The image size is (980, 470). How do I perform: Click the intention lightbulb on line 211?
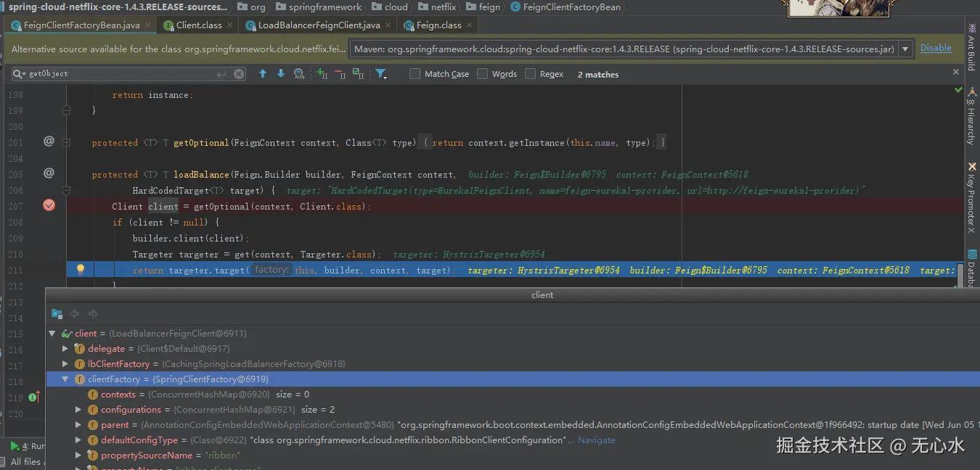click(x=81, y=269)
